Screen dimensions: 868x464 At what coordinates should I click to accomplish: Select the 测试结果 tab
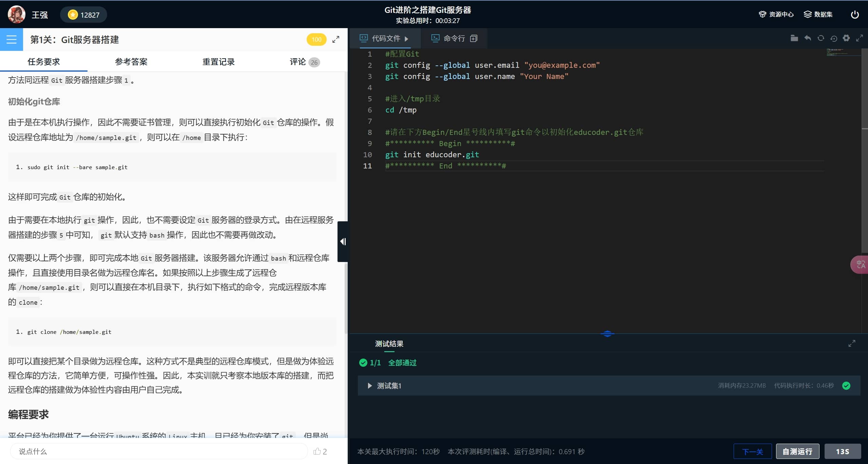[x=389, y=344]
